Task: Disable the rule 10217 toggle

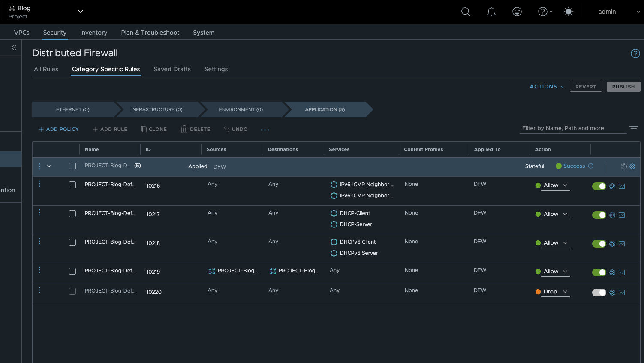Action: (599, 215)
